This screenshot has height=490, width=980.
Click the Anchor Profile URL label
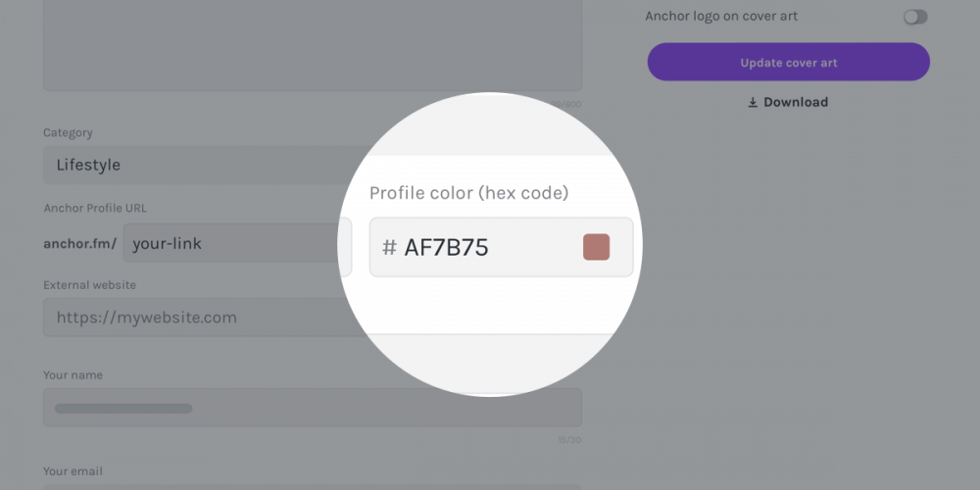[x=95, y=208]
